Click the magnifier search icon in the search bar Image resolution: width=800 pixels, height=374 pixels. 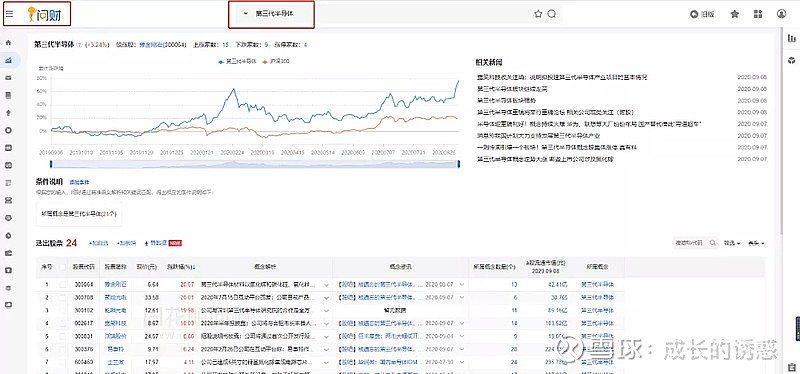552,14
